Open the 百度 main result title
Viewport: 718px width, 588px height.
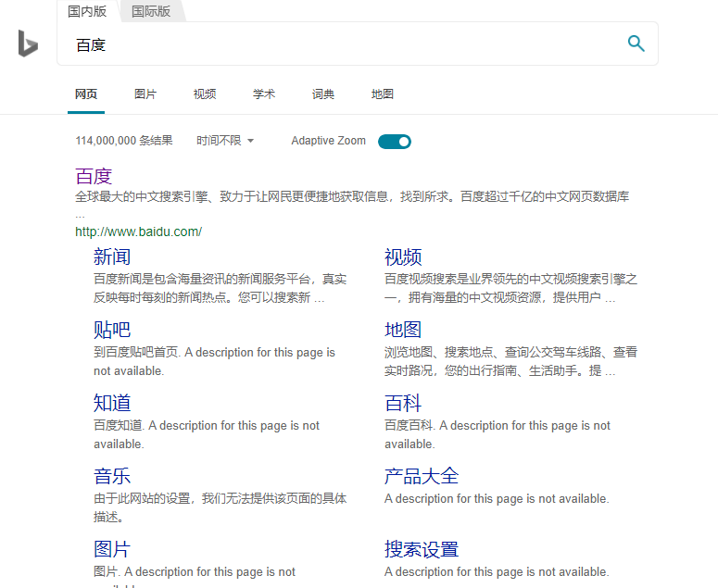(x=94, y=176)
